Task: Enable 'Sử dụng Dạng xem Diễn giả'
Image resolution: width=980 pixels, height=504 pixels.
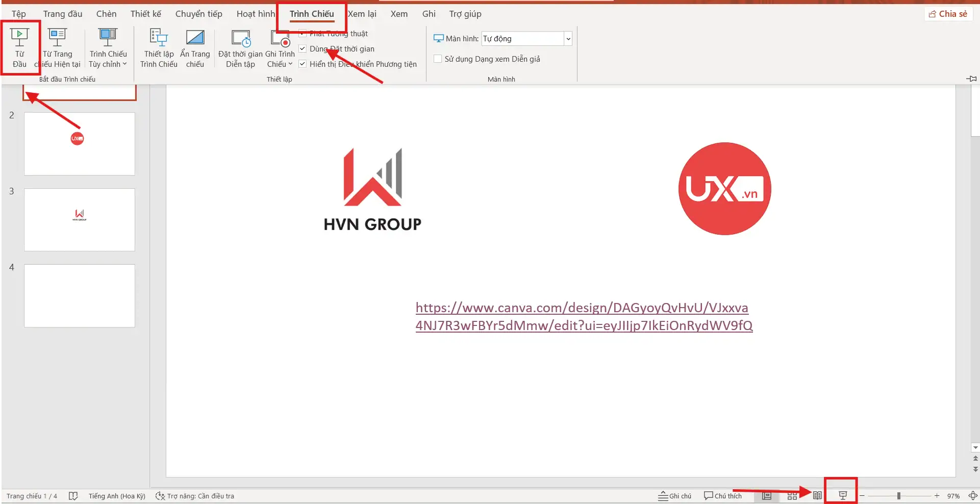Action: click(438, 59)
